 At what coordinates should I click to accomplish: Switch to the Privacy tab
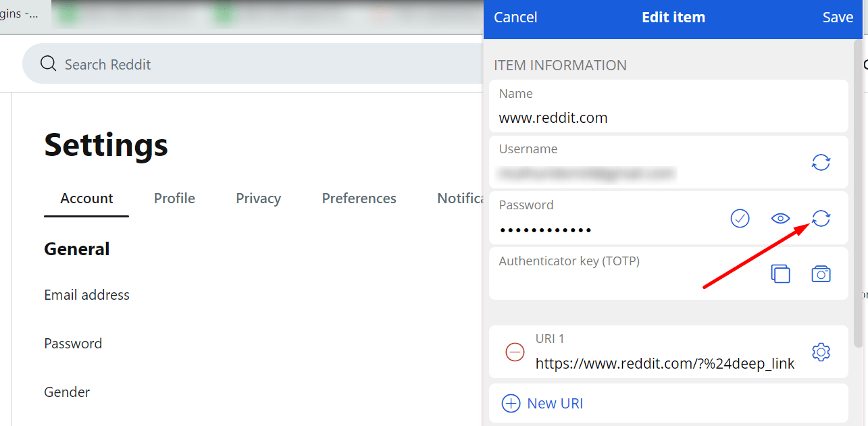pos(258,198)
